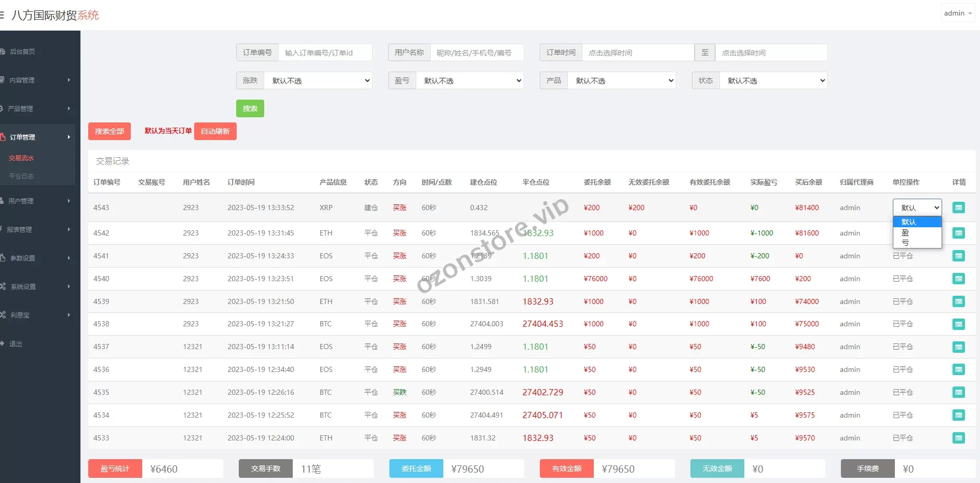Expand the admin account menu
The width and height of the screenshot is (980, 483).
(x=957, y=13)
